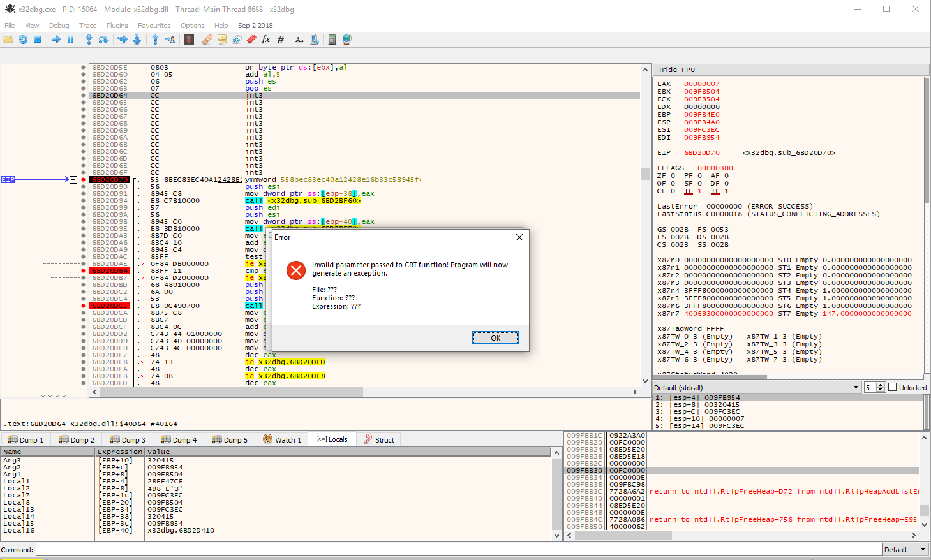Toggle breakpoint dot at address 6BD20DB4

click(84, 271)
